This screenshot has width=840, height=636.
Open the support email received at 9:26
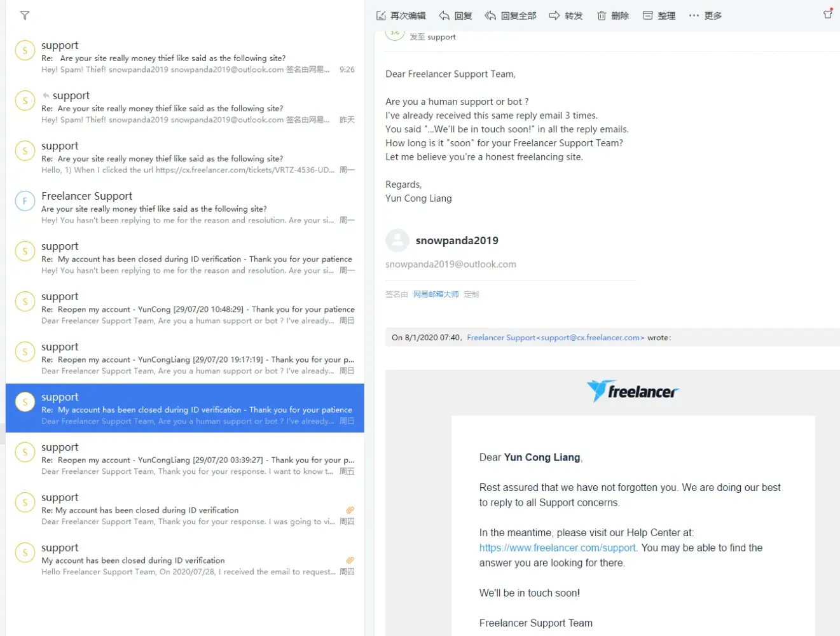[184, 57]
